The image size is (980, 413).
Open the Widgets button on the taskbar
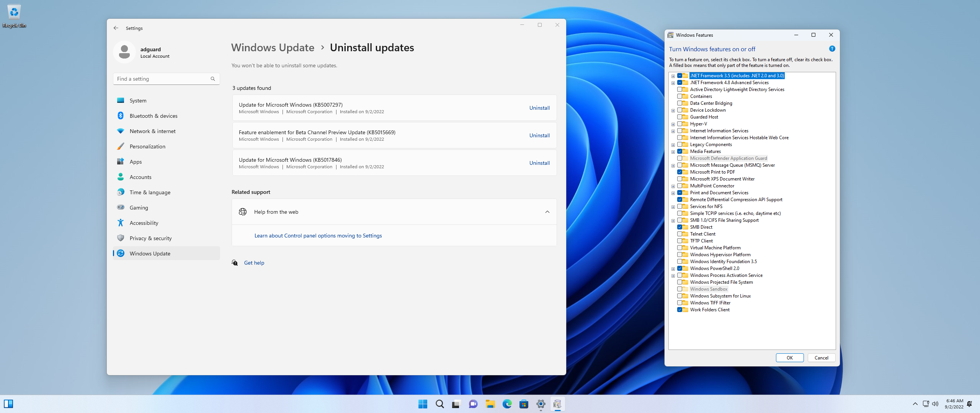coord(8,404)
